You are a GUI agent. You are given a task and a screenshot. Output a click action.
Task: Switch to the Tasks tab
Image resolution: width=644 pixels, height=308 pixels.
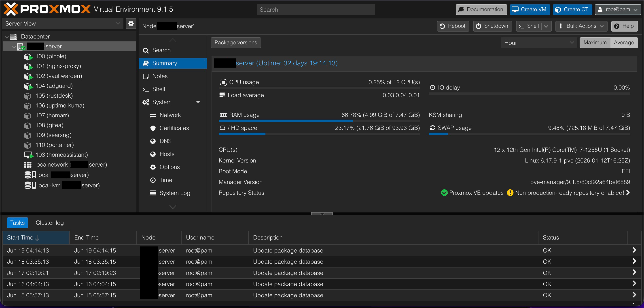tap(17, 223)
